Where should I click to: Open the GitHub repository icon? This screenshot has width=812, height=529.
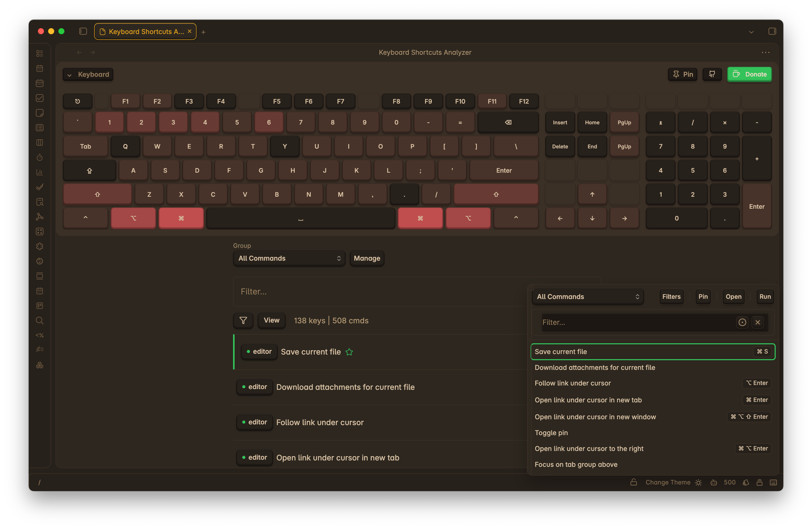tap(712, 74)
